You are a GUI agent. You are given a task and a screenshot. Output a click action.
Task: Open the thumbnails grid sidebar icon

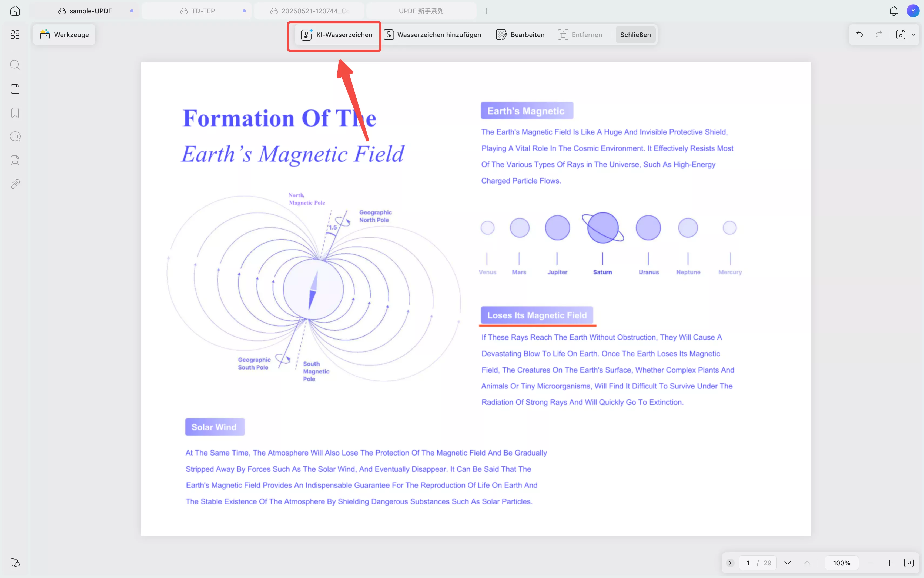(x=15, y=35)
